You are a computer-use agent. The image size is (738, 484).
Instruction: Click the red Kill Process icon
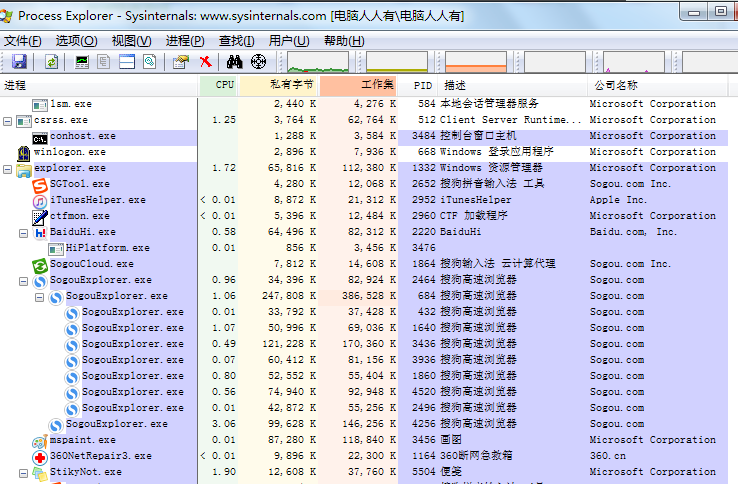206,62
